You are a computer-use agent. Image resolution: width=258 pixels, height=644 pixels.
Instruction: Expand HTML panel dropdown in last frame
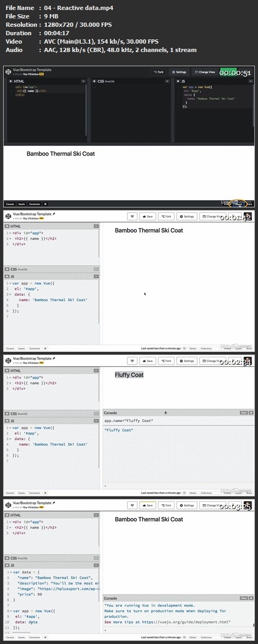pos(96,515)
